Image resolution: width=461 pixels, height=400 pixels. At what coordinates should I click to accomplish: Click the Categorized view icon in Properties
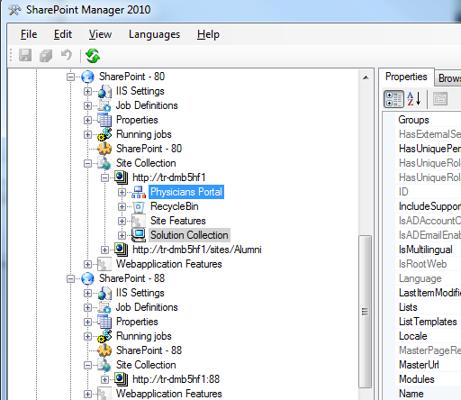(393, 99)
